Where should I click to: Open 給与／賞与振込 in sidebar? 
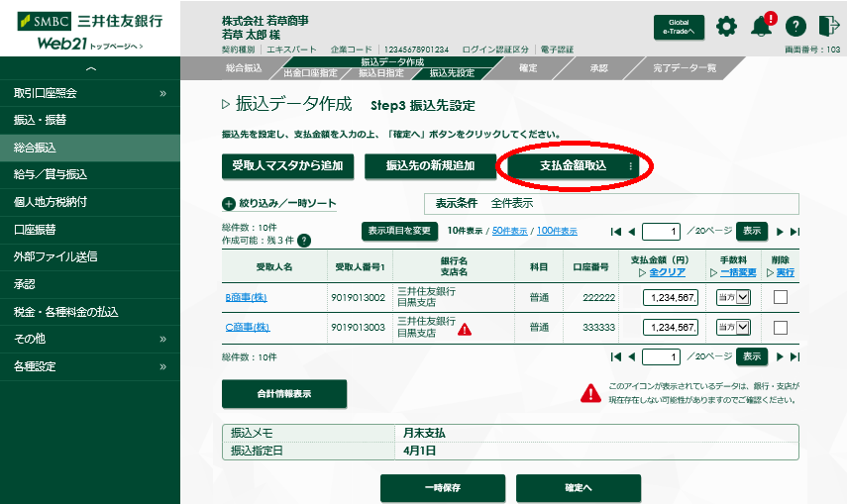pos(90,174)
